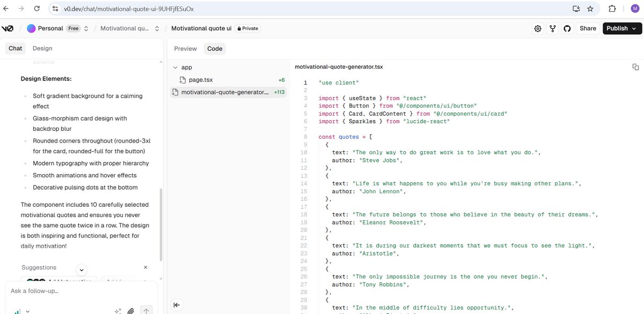Copy code using the copy icon
Screen dimensions: 644x314
(635, 67)
